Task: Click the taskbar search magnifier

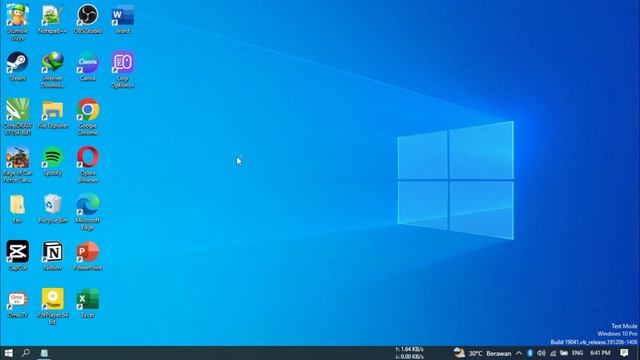Action: 26,353
